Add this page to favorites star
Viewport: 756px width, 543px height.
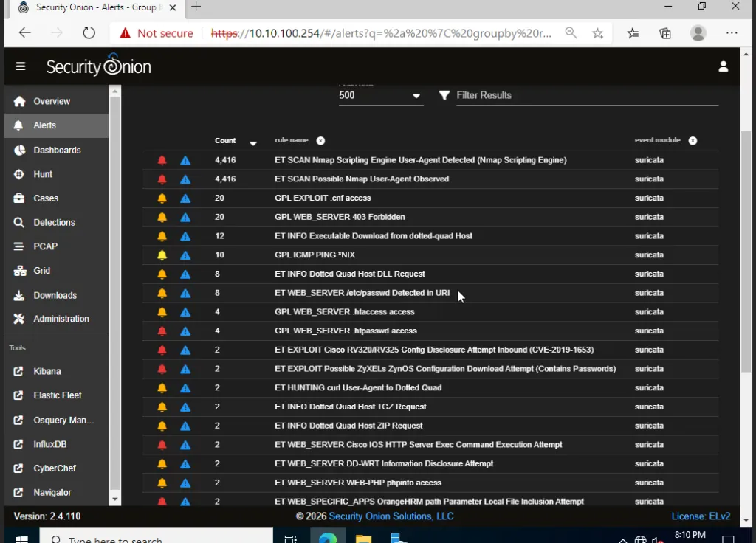coord(598,32)
